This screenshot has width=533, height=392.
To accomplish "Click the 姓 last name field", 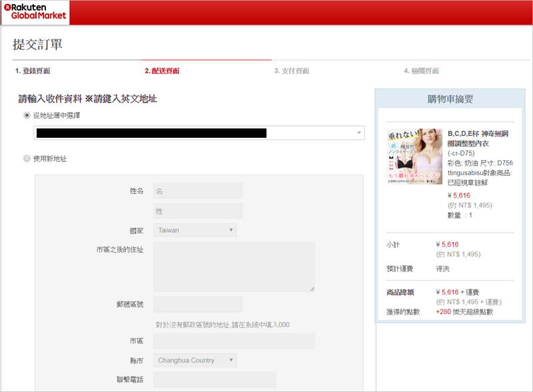I will click(198, 211).
